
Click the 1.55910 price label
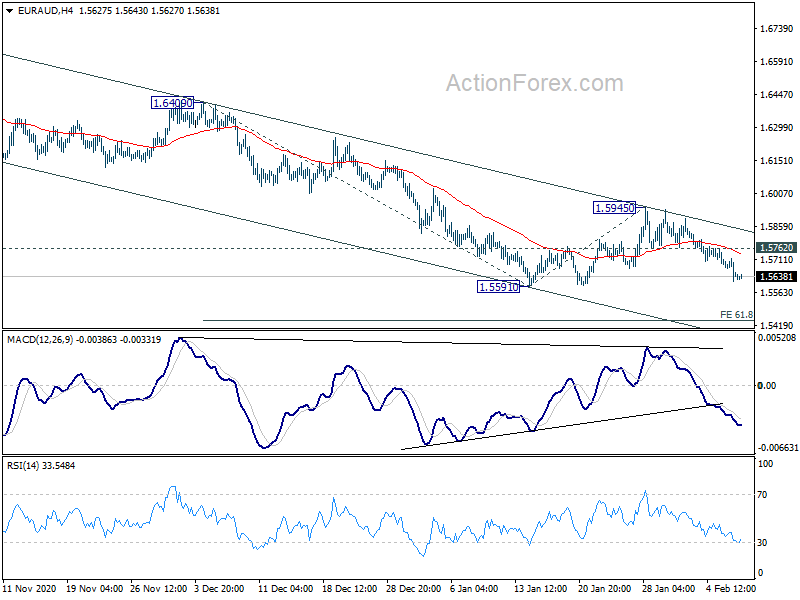point(498,287)
